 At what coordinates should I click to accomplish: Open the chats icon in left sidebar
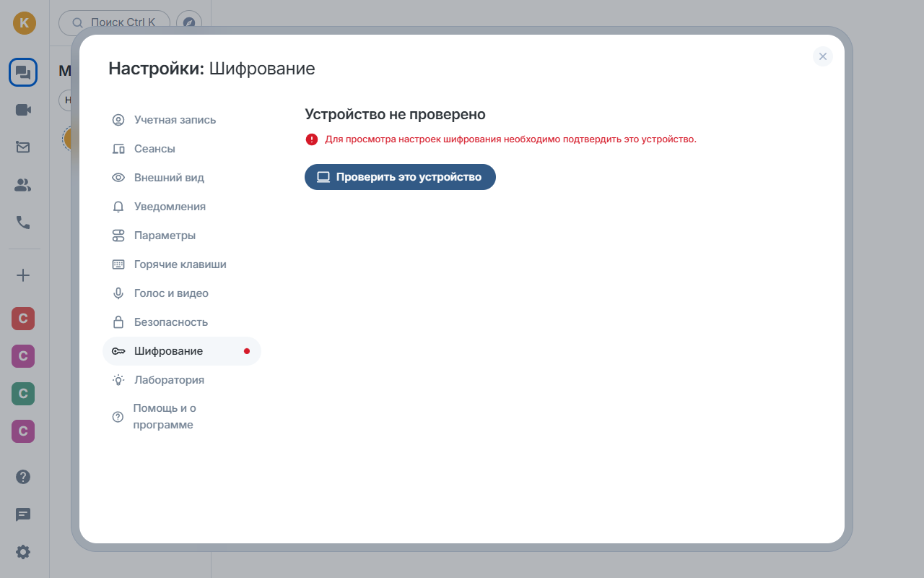pyautogui.click(x=23, y=72)
